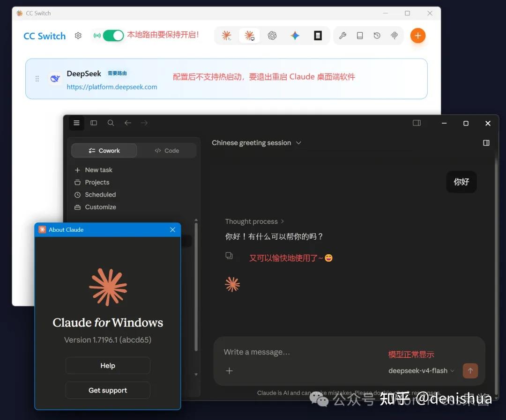Click the sidebar scrollbar down arrow
506x420 pixels.
point(196,375)
